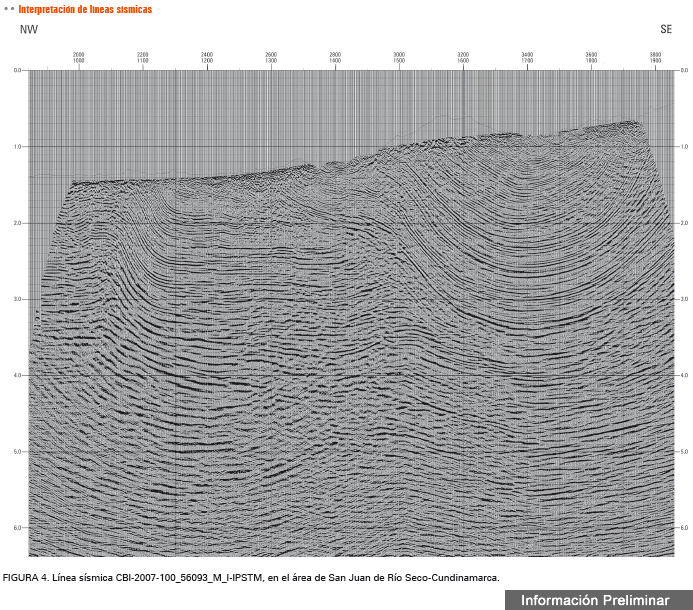
Task: Click the 5.0 time label on left axis
Action: (x=18, y=451)
